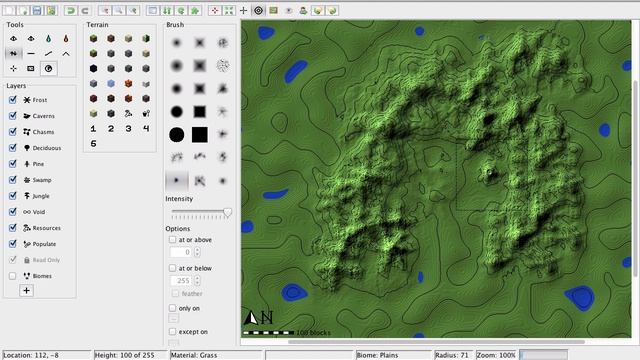Click the person figure toolbar icon
The height and width of the screenshot is (360, 640).
(303, 11)
